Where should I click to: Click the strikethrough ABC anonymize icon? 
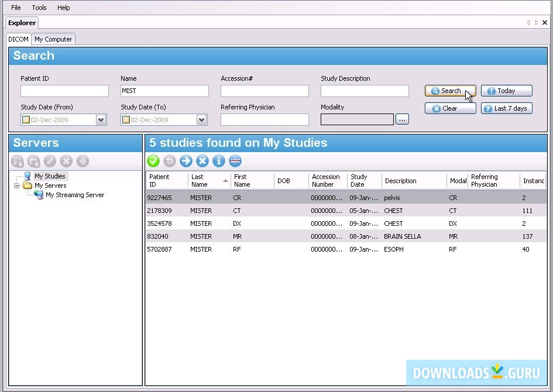pyautogui.click(x=235, y=161)
